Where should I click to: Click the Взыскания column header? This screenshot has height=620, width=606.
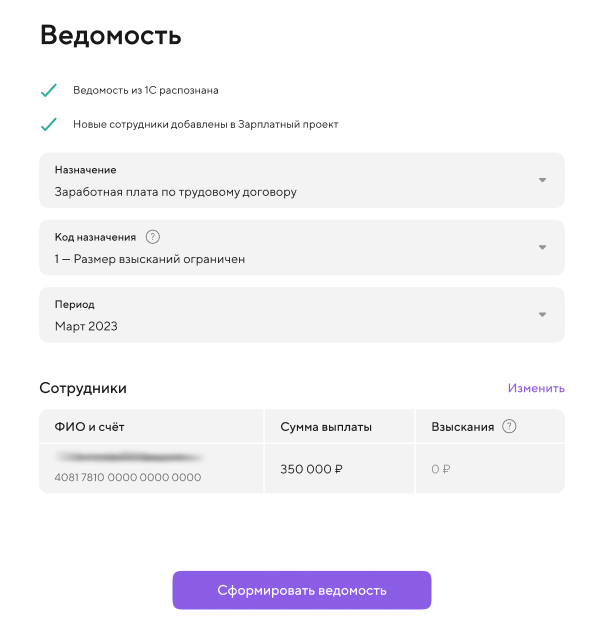point(462,427)
